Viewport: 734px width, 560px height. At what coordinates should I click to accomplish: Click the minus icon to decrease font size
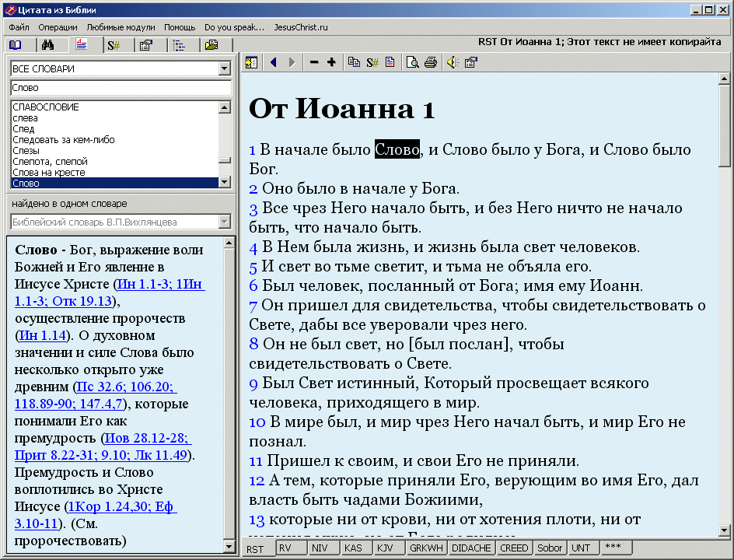click(x=314, y=63)
